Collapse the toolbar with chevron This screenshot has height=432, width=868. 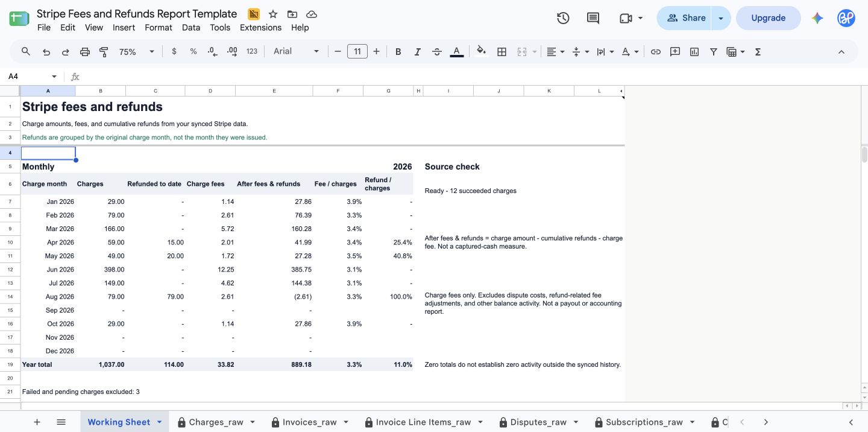pyautogui.click(x=841, y=52)
